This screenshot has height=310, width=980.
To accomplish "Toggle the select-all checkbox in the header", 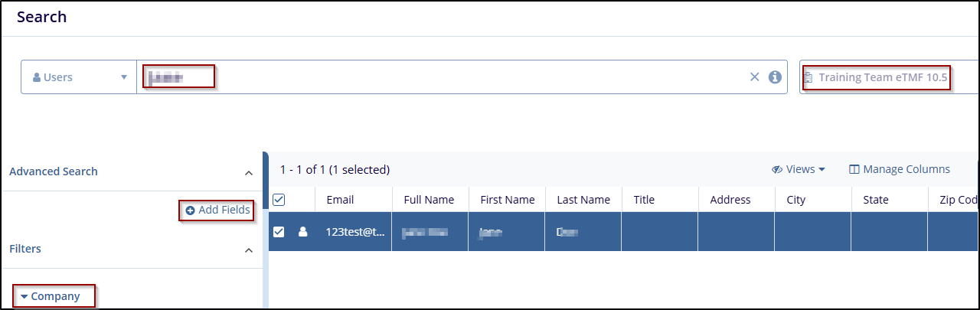I will 279,200.
